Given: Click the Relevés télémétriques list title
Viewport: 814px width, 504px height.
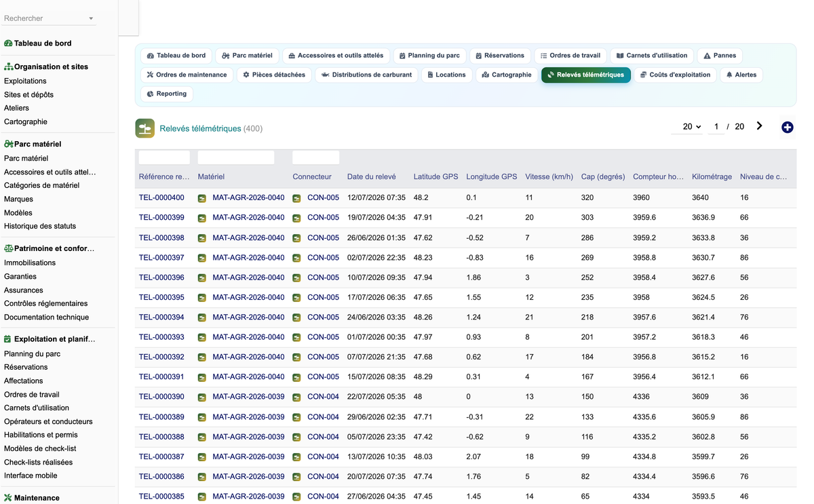Looking at the screenshot, I should pos(200,128).
